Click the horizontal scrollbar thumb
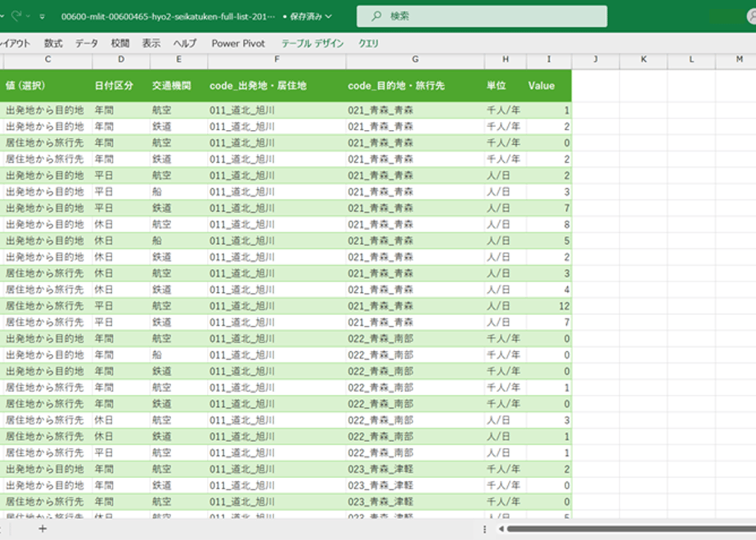 point(632,529)
